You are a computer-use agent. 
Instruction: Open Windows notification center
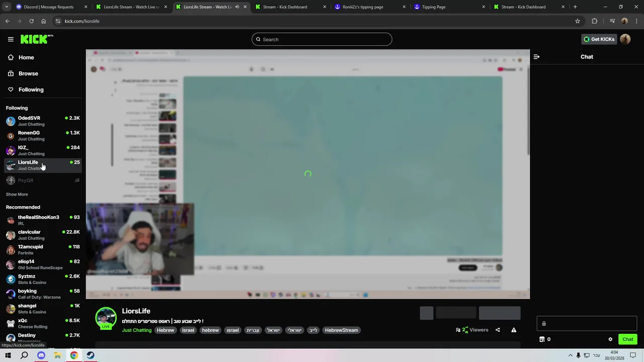633,355
